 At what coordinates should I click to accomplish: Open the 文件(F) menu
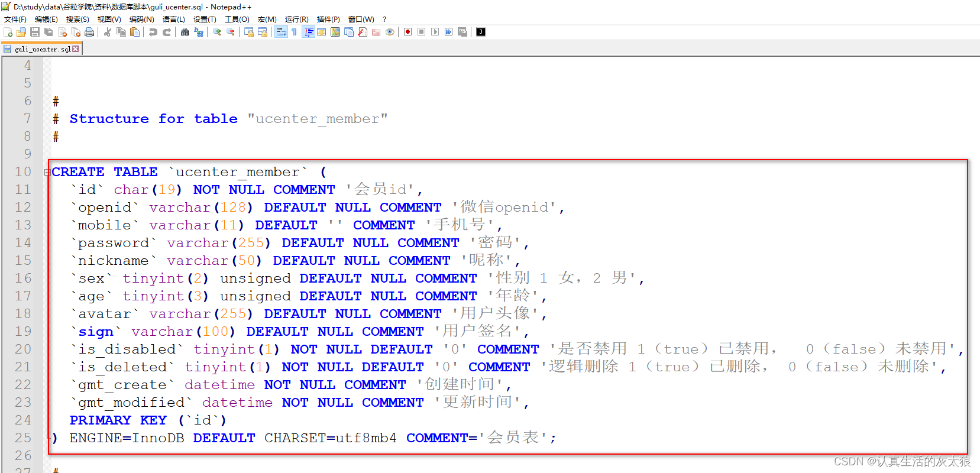[x=15, y=20]
